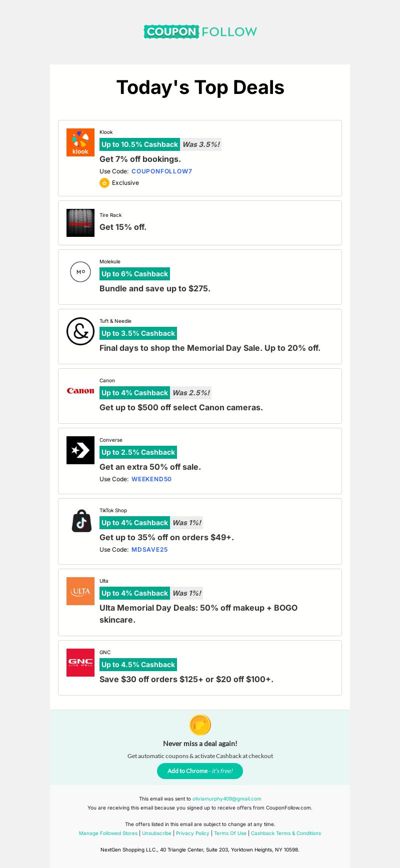The width and height of the screenshot is (400, 868).
Task: Click the Klook logo icon
Action: point(80,142)
